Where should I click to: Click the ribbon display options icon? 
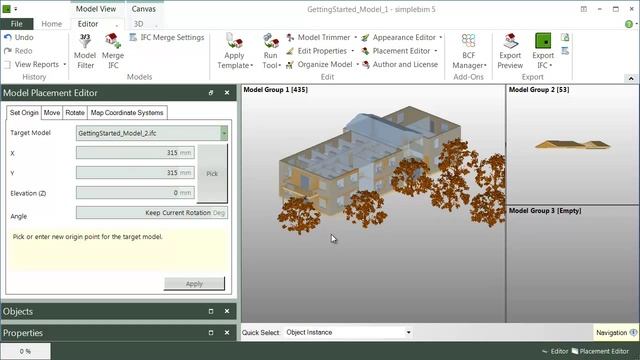[584, 9]
